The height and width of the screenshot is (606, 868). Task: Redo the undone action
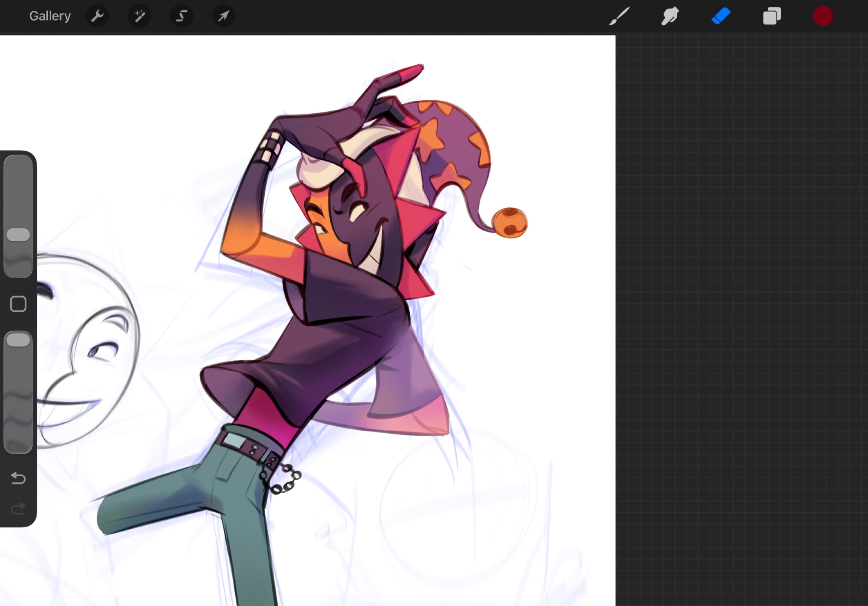(18, 508)
